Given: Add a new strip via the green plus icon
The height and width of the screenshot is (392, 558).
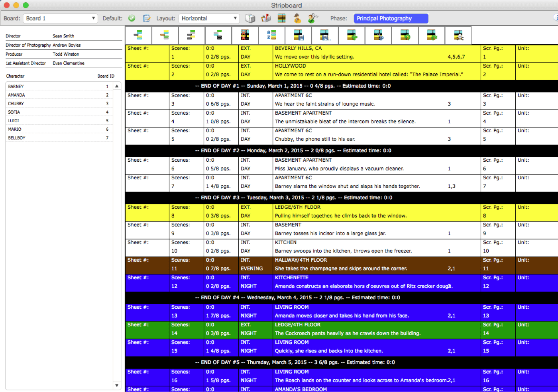Looking at the screenshot, I should [x=351, y=35].
